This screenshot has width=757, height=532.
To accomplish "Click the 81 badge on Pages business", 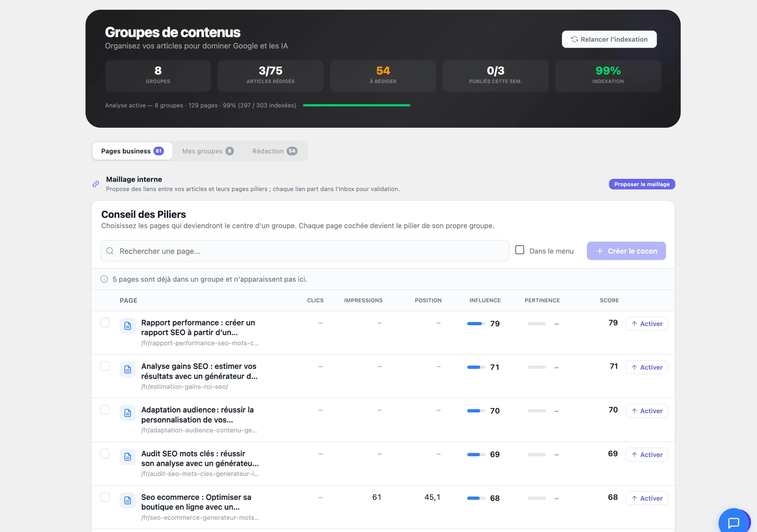I will (x=158, y=151).
